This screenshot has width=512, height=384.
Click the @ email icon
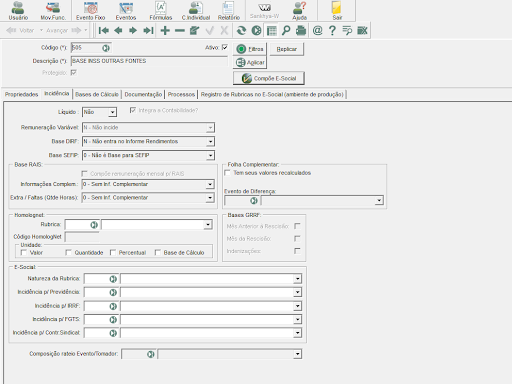coord(317,31)
